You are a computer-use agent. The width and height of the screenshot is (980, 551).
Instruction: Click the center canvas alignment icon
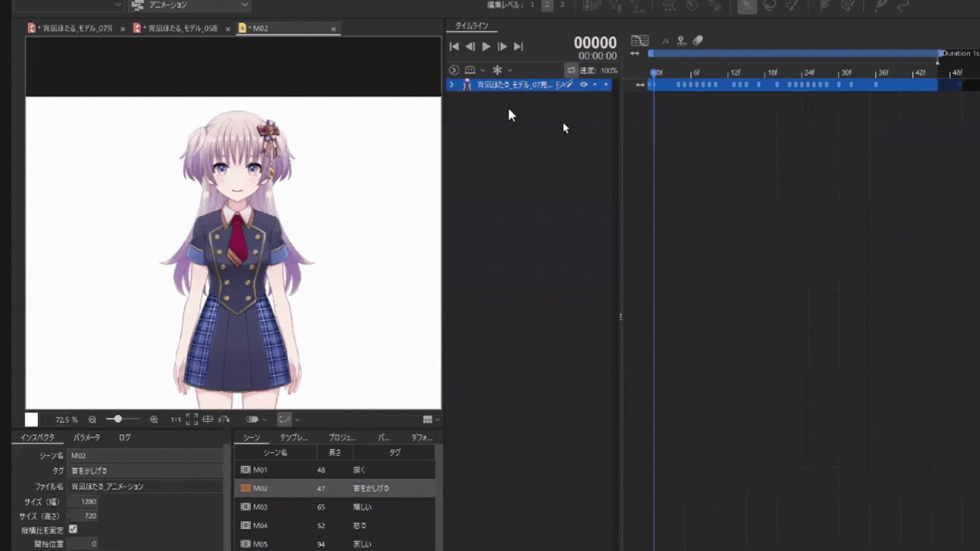coord(208,419)
